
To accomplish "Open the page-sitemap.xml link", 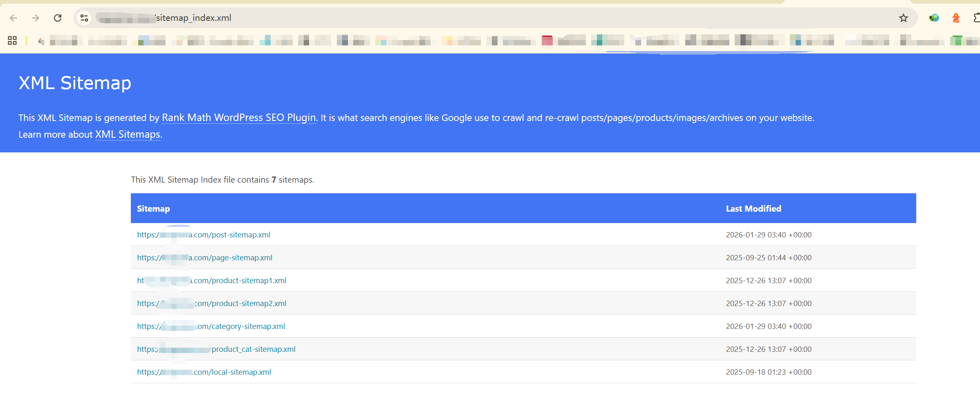I will click(x=232, y=258).
